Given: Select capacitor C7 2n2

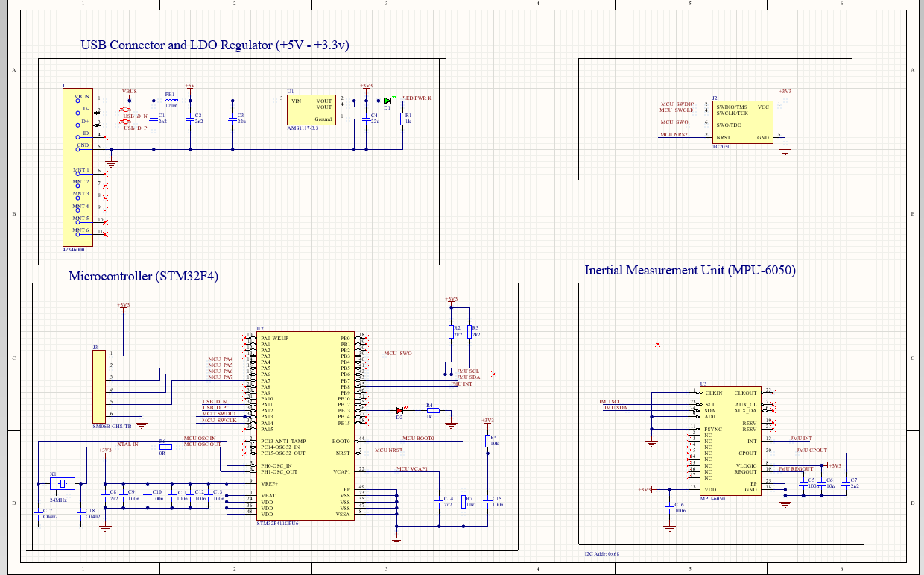Looking at the screenshot, I should [846, 483].
